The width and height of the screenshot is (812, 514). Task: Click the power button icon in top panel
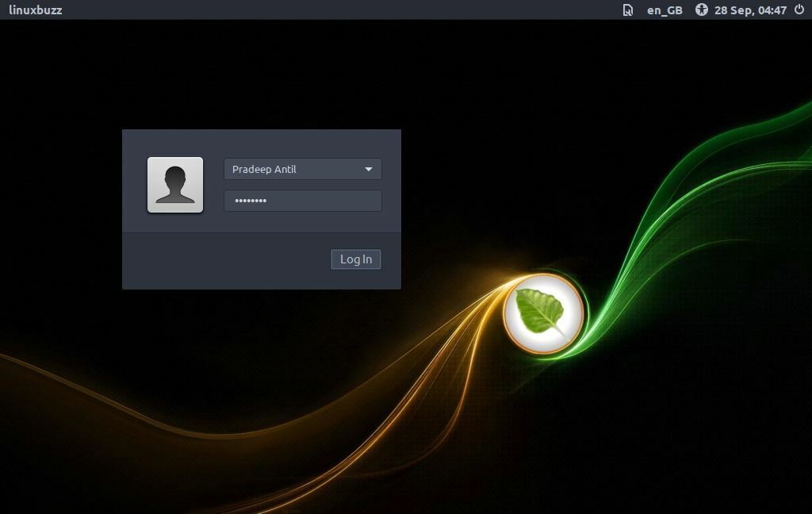(x=799, y=10)
